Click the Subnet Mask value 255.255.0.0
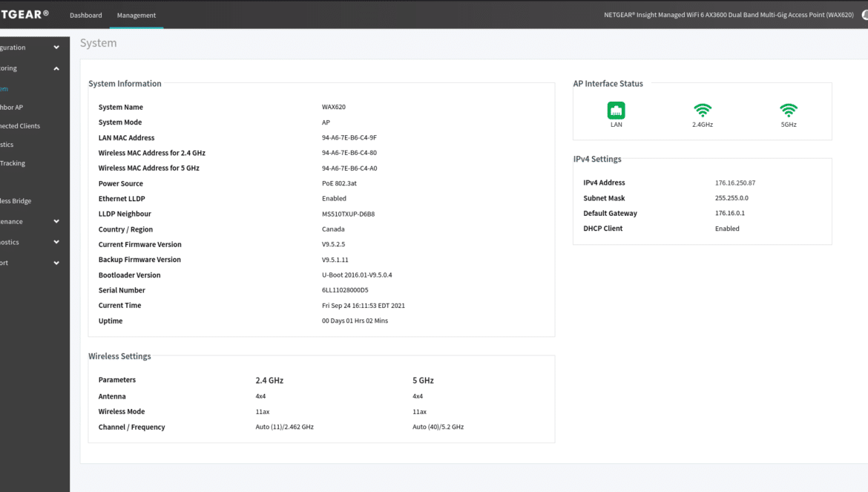868x492 pixels. 731,198
